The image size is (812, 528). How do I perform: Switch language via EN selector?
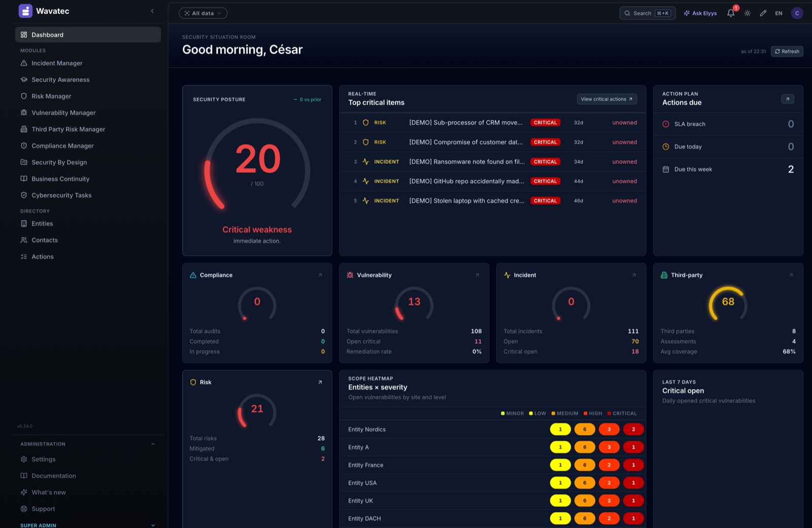(779, 13)
